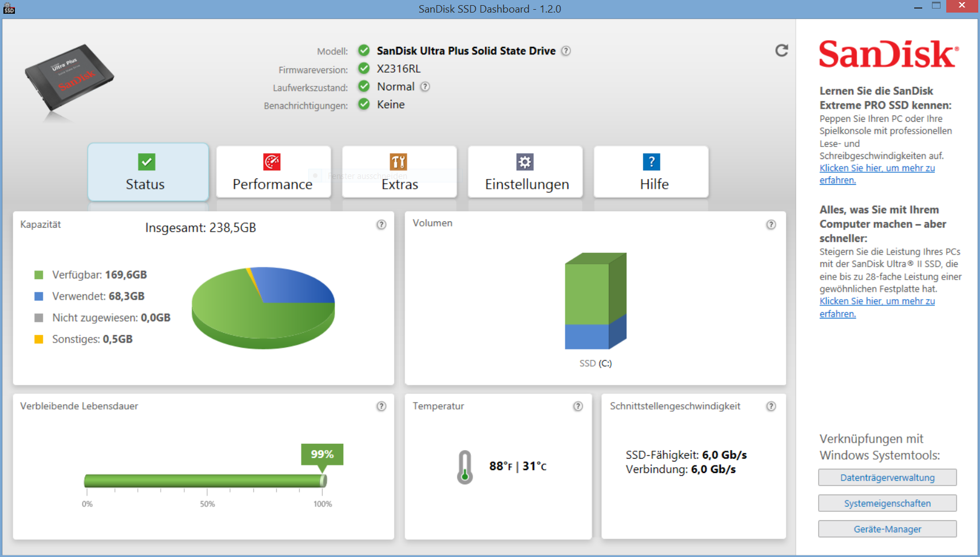This screenshot has width=980, height=557.
Task: Open Systemeigenschaften from shortcuts
Action: coord(887,503)
